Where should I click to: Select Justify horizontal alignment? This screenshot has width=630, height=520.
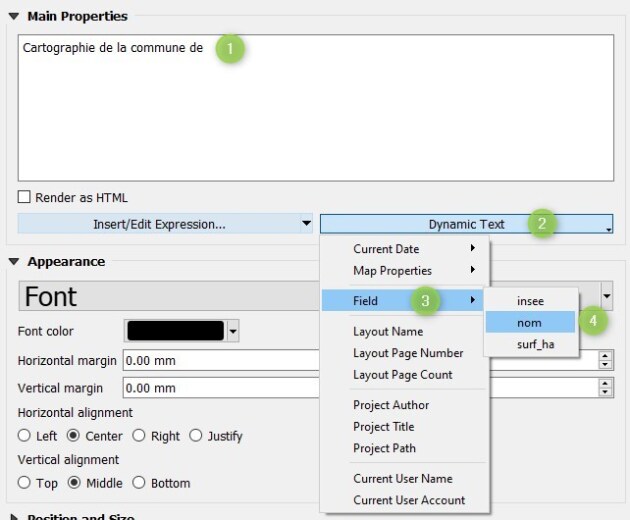coord(196,436)
